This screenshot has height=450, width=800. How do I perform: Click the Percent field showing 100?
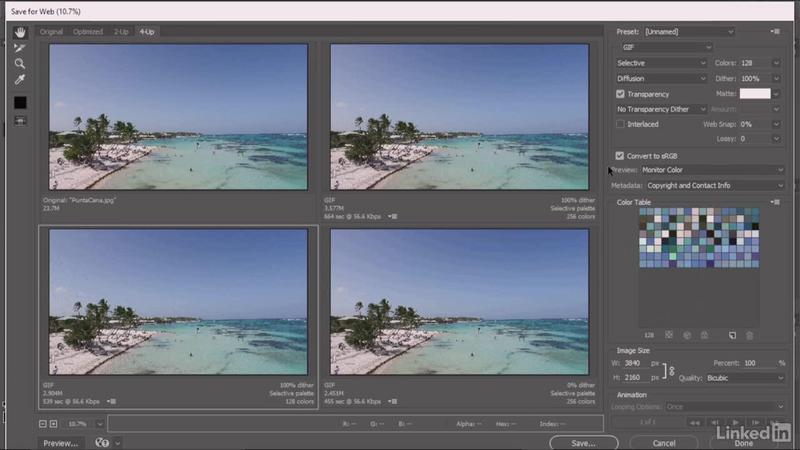(759, 363)
